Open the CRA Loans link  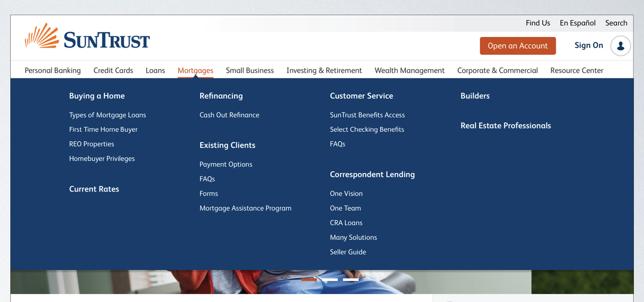tap(346, 223)
